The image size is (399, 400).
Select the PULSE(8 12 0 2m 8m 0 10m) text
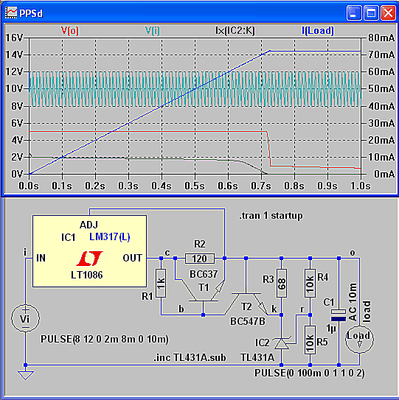[105, 339]
